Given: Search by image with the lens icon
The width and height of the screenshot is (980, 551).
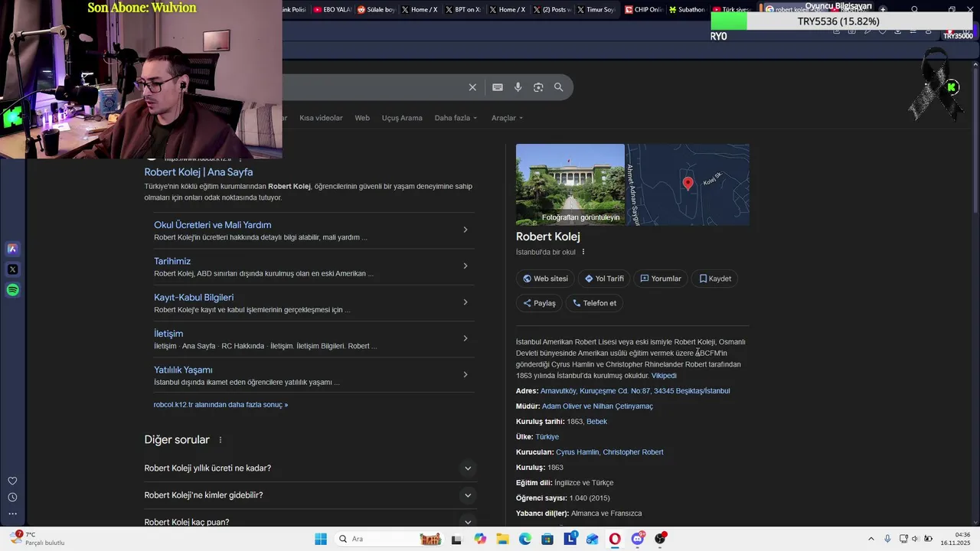Looking at the screenshot, I should (538, 87).
